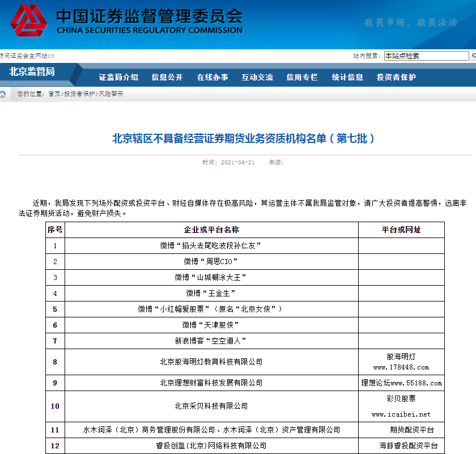Image resolution: width=476 pixels, height=454 pixels.
Task: Click the 企业或平台名称 column header
Action: [x=211, y=230]
